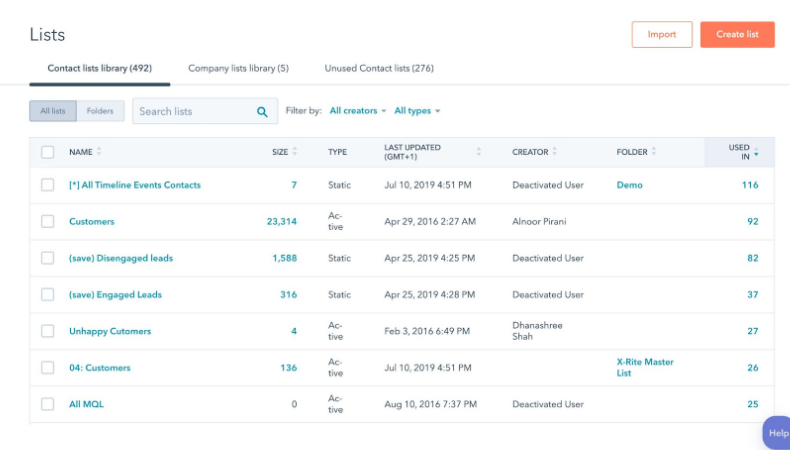
Task: Click size 23,314 for Customers
Action: 282,221
